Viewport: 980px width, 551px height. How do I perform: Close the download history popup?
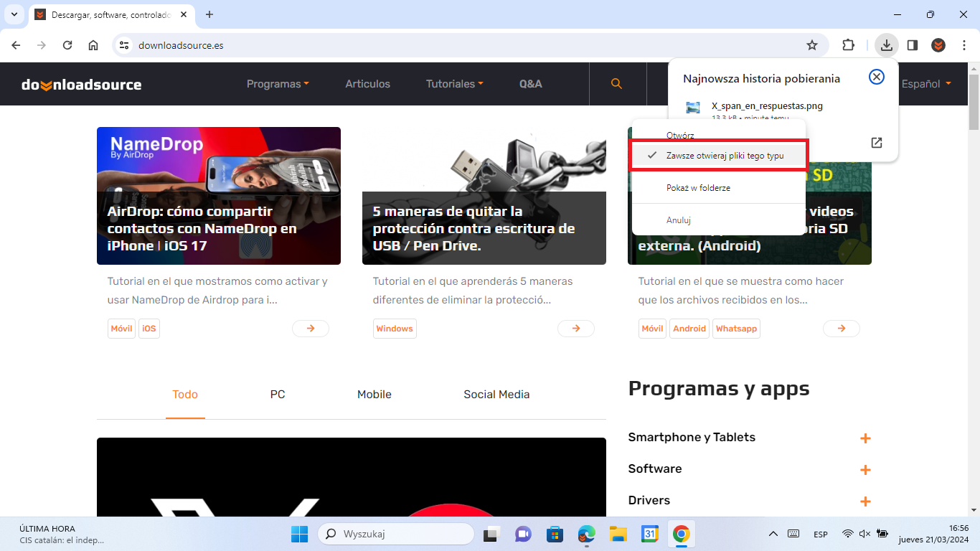point(877,77)
